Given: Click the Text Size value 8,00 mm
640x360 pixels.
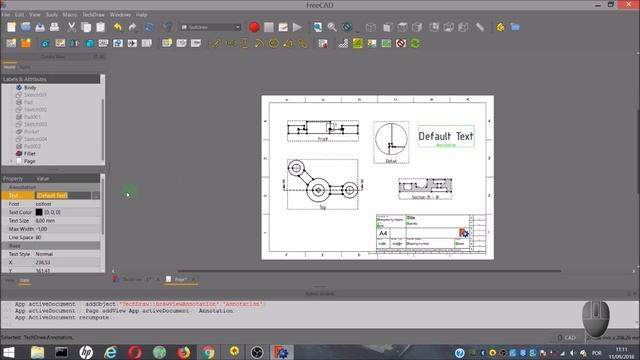Looking at the screenshot, I should [45, 221].
